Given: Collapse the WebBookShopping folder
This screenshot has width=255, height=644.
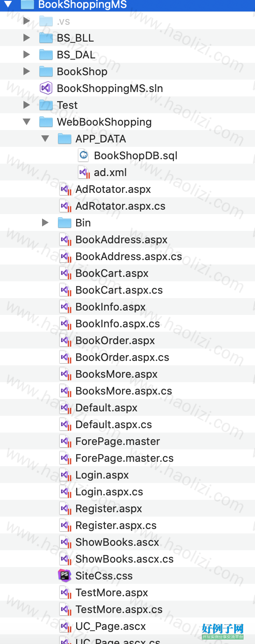Looking at the screenshot, I should click(x=27, y=122).
